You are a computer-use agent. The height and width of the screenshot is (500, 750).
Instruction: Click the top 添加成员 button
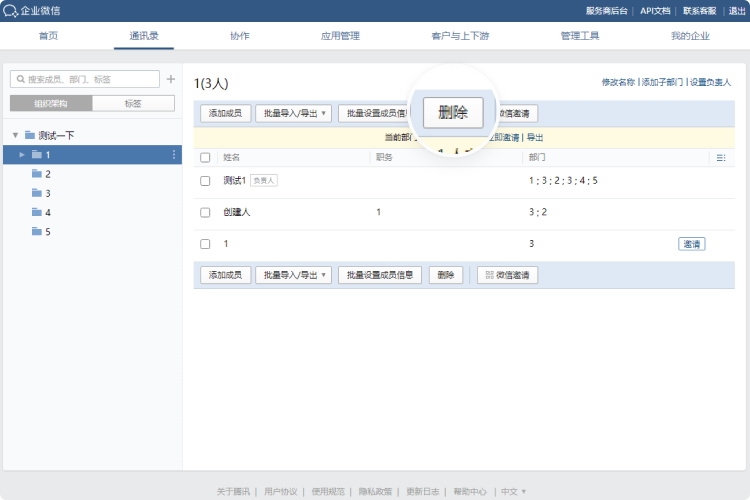point(225,114)
